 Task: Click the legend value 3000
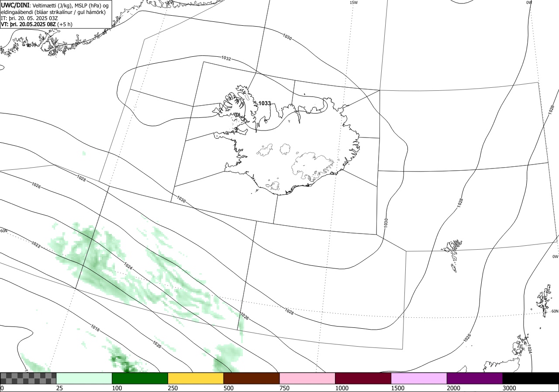click(509, 388)
